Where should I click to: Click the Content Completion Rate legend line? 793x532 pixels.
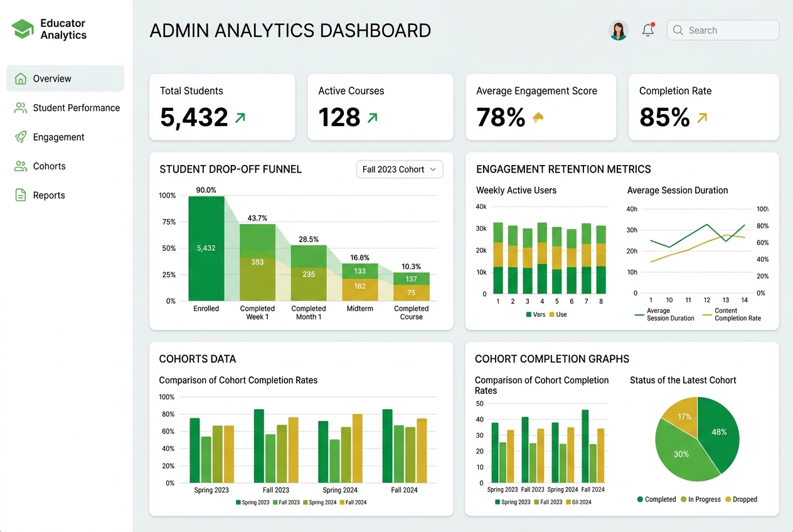tap(708, 314)
